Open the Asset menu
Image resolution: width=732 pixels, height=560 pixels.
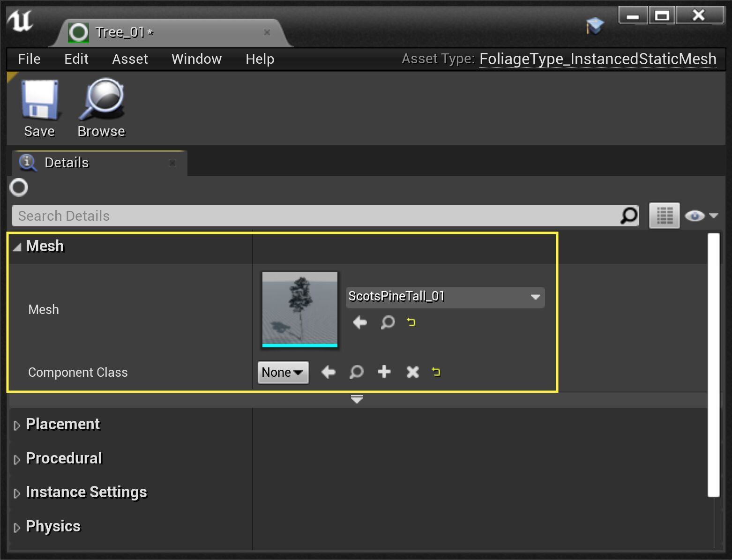[130, 59]
